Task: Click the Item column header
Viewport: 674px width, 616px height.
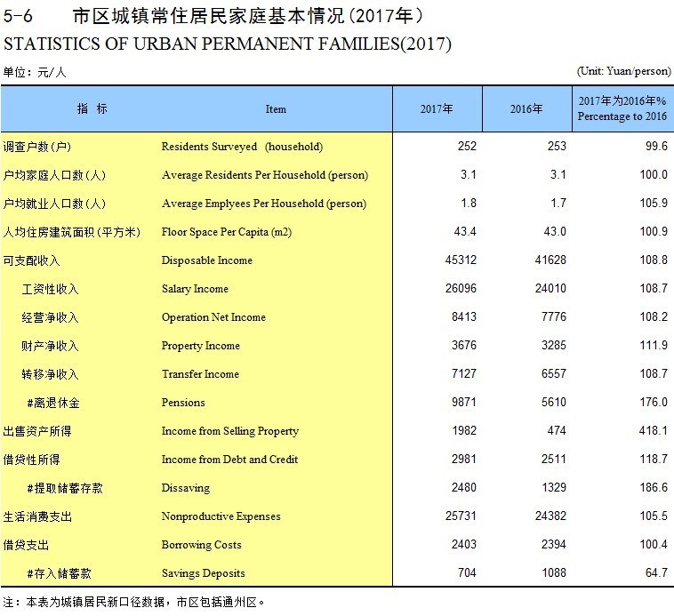Action: click(276, 109)
